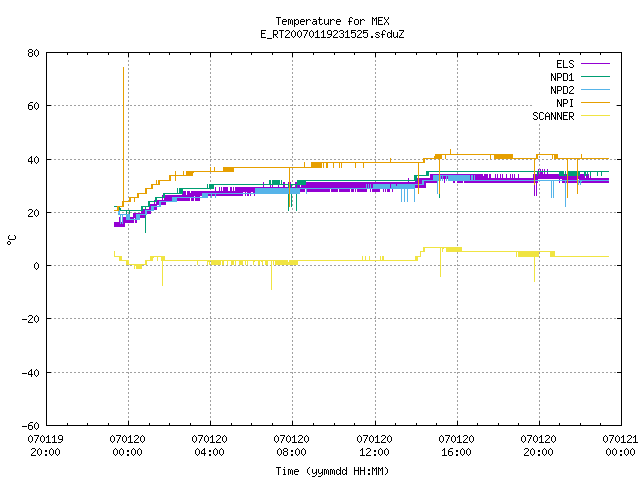Click the NPI legend label
640x480 pixels.
[x=565, y=103]
